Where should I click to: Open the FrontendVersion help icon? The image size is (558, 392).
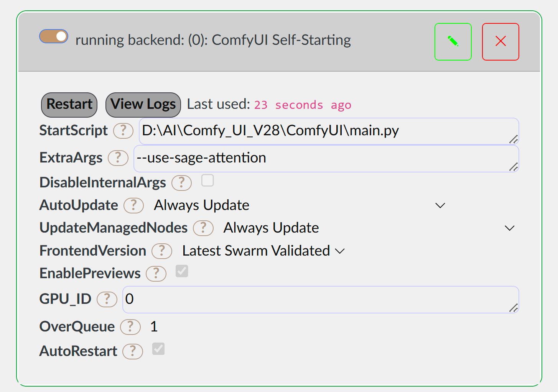tap(161, 251)
